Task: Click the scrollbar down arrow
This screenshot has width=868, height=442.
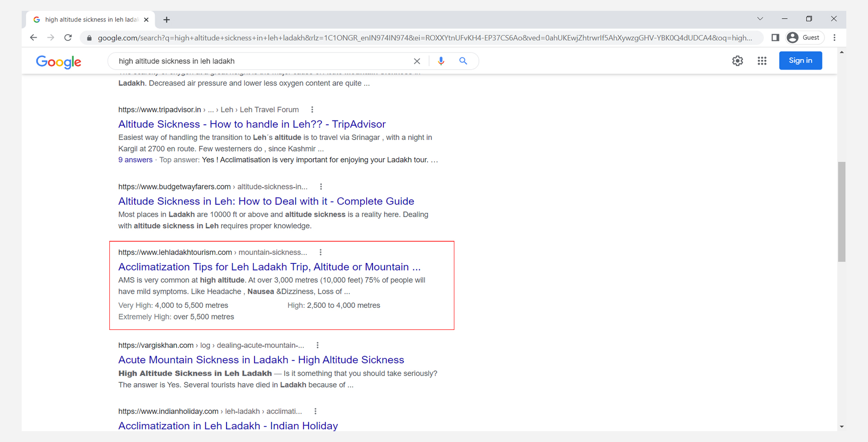Action: (841, 427)
